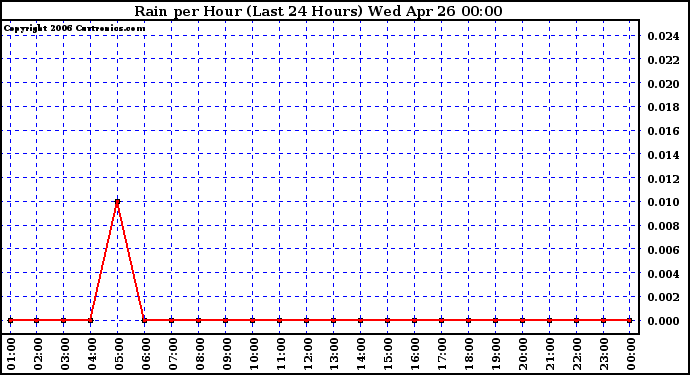Click the 17:00 x-axis label
This screenshot has height=375, width=690.
tap(443, 354)
